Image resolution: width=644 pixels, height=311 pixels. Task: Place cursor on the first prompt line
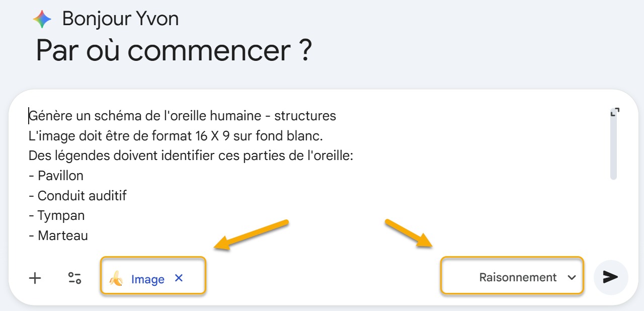click(x=181, y=115)
